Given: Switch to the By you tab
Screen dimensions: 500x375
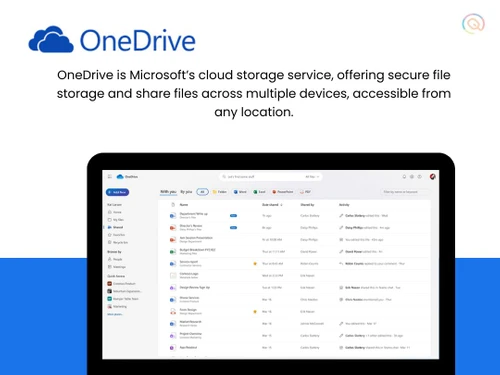Looking at the screenshot, I should [x=186, y=192].
